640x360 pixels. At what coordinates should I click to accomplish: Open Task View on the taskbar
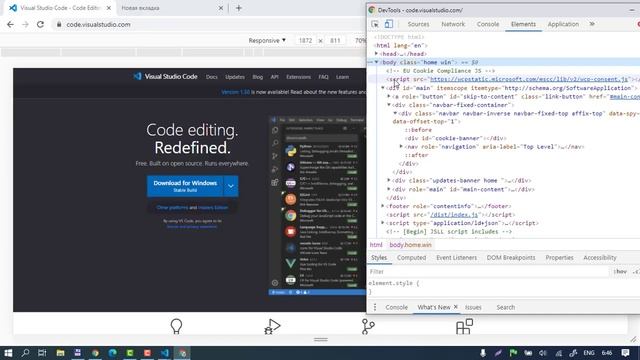pos(42,353)
